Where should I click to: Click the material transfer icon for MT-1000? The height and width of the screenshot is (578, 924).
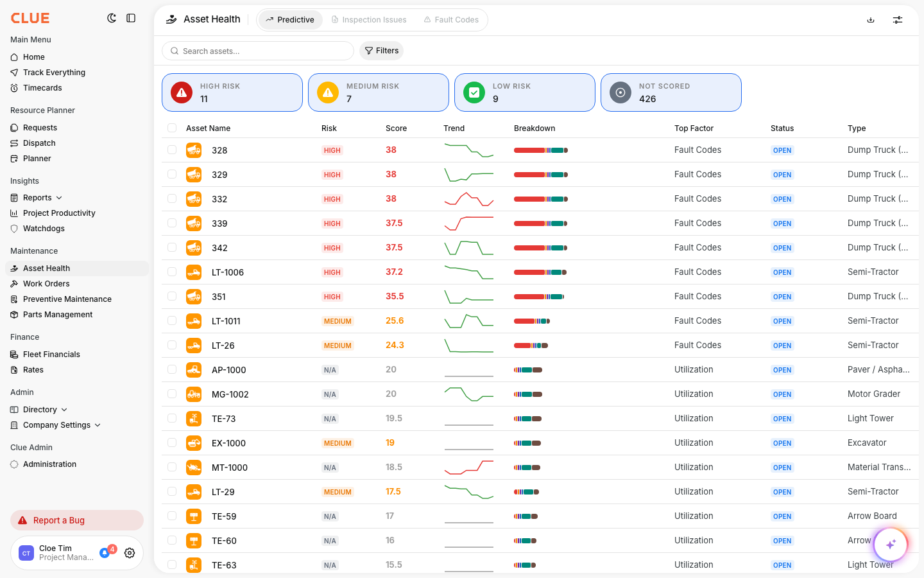click(x=194, y=468)
